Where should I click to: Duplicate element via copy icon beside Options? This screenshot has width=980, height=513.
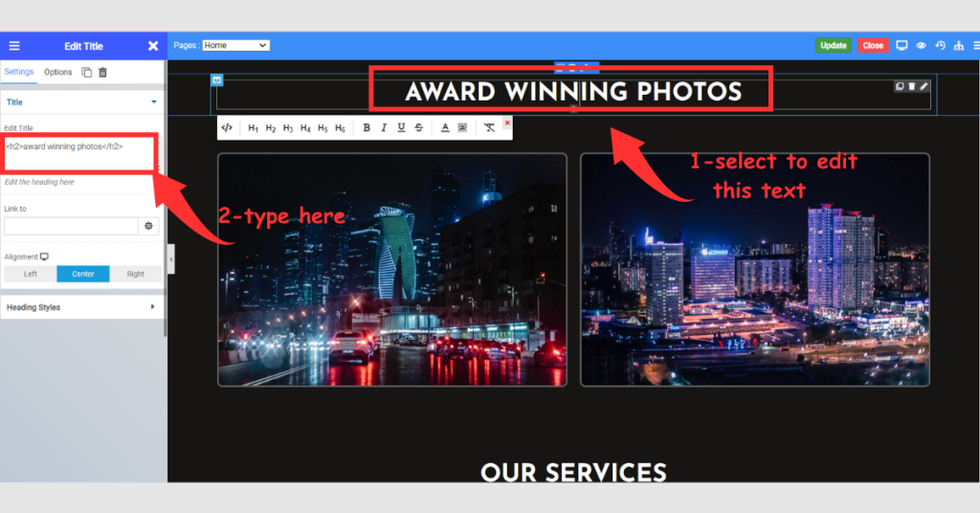click(x=87, y=73)
